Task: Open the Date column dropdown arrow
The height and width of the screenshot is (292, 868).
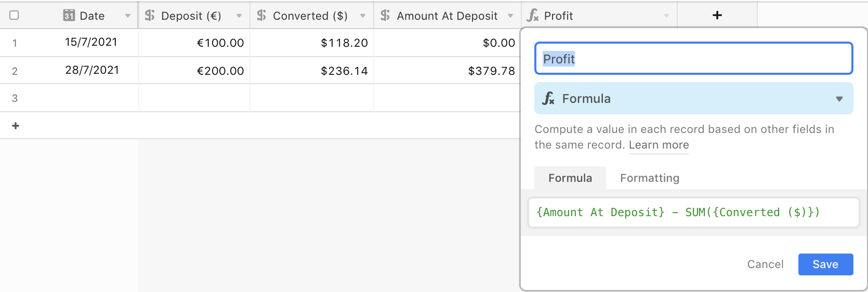Action: click(128, 16)
